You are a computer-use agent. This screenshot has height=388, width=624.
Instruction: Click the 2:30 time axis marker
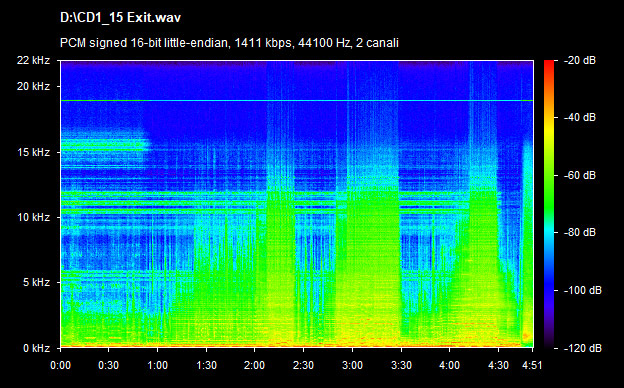point(303,365)
